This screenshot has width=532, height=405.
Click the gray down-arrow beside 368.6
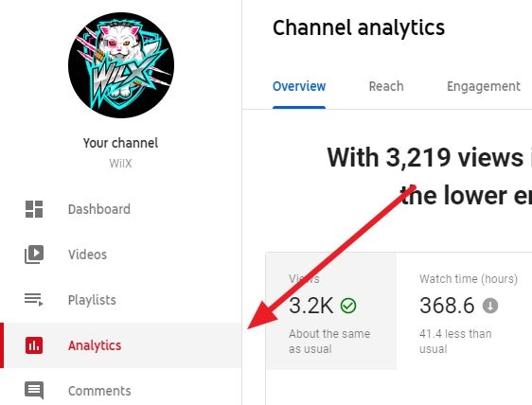click(x=490, y=306)
